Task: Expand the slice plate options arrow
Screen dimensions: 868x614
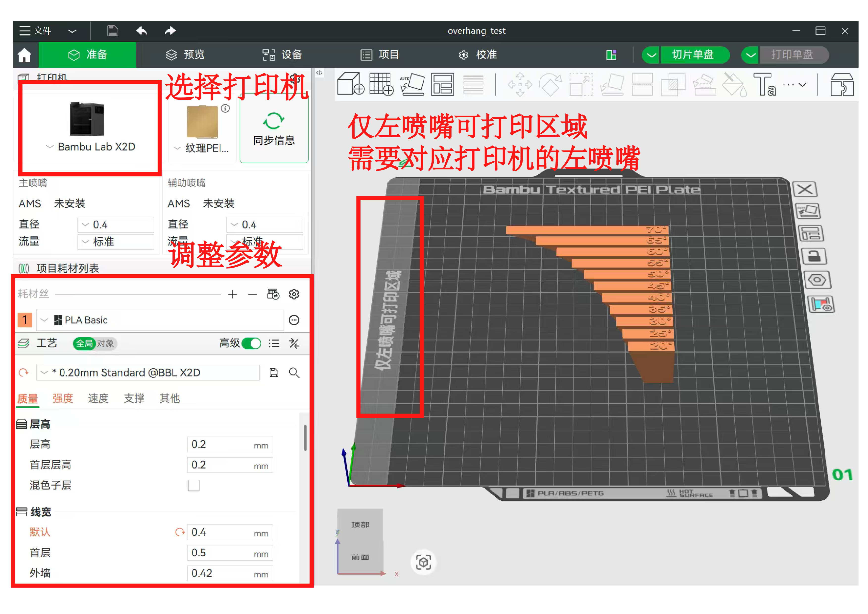Action: [x=651, y=55]
